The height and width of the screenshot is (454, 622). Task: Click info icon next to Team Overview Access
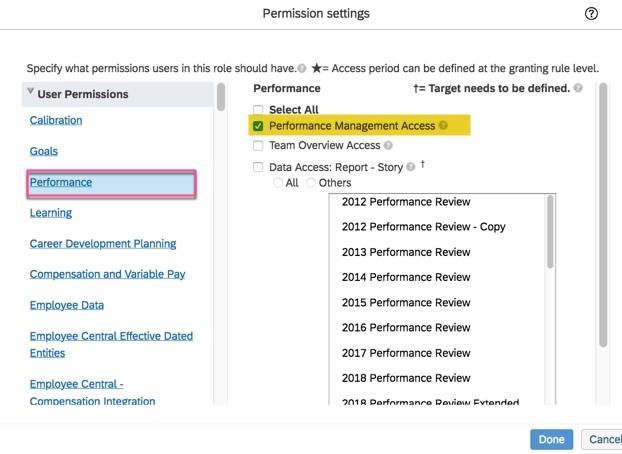[389, 146]
